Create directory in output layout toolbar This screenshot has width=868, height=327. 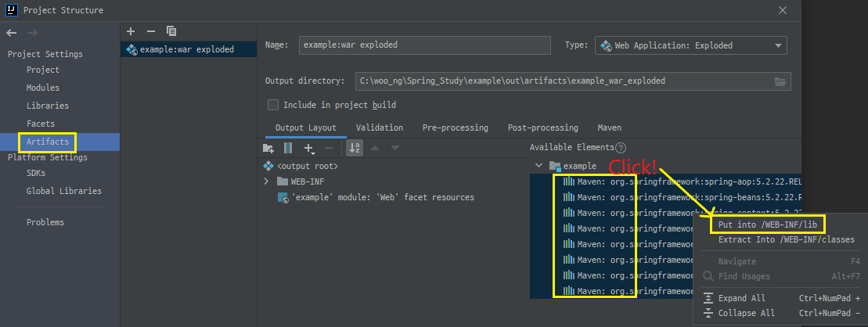tap(268, 148)
